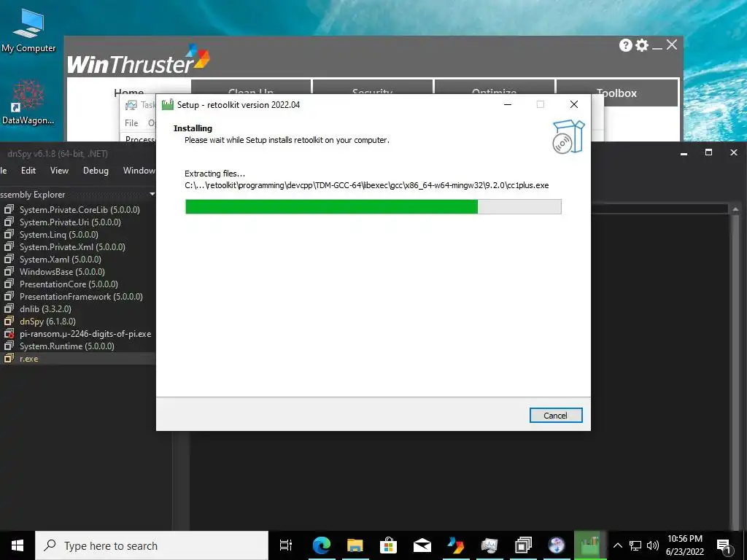
Task: Open My Computer desktop icon
Action: pyautogui.click(x=28, y=29)
